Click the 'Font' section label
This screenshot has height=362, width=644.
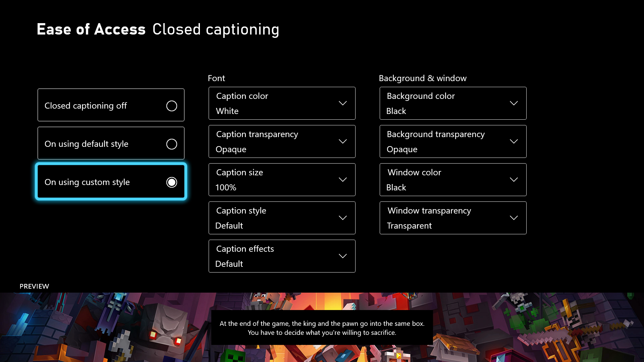click(216, 78)
